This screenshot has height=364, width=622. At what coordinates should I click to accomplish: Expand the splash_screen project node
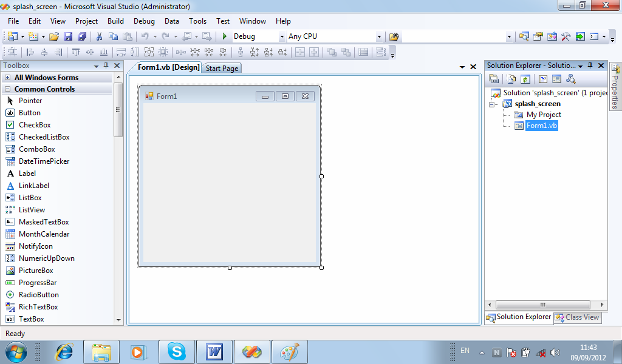(492, 104)
